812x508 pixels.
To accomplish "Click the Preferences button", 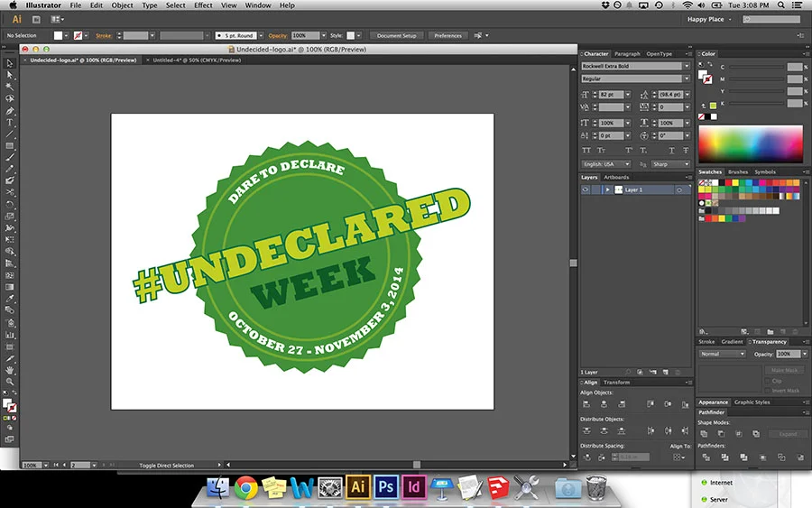I will pos(448,36).
